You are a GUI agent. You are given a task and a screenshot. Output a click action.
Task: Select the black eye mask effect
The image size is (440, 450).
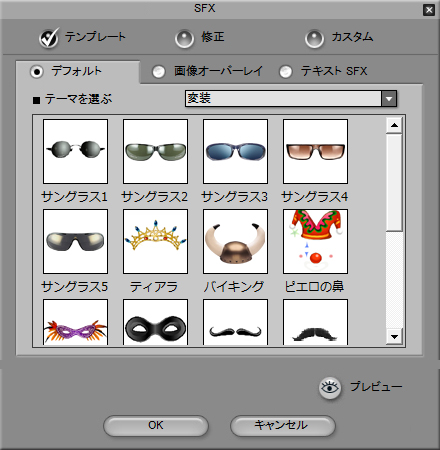coord(155,322)
